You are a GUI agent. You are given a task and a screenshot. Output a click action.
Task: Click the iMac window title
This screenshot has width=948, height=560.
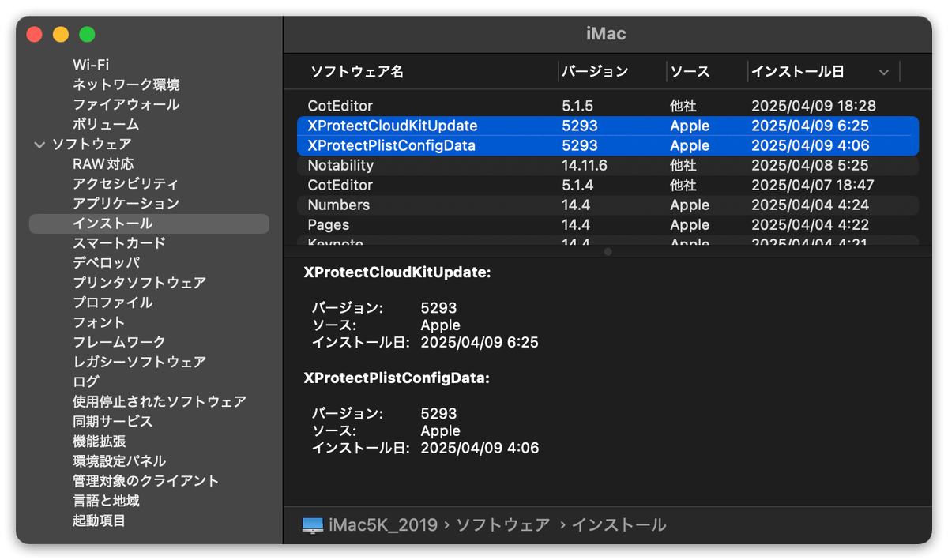(607, 34)
